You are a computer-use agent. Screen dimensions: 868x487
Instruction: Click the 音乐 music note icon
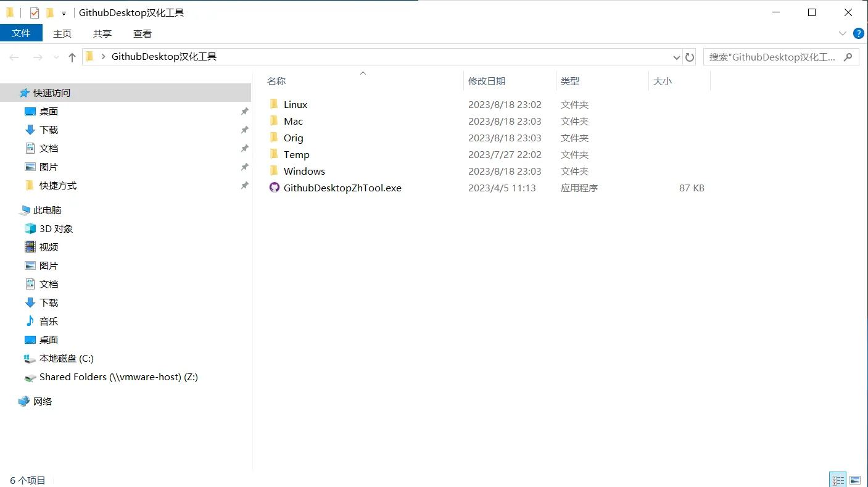tap(30, 321)
